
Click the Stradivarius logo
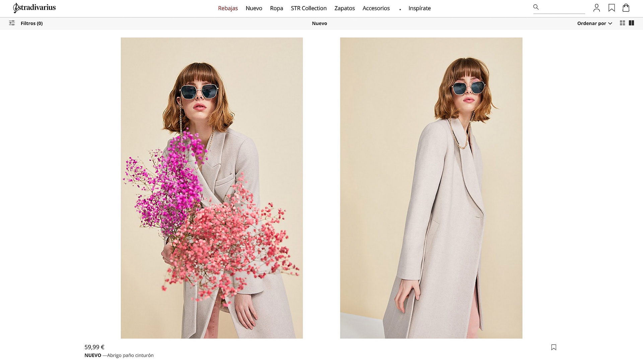[34, 8]
